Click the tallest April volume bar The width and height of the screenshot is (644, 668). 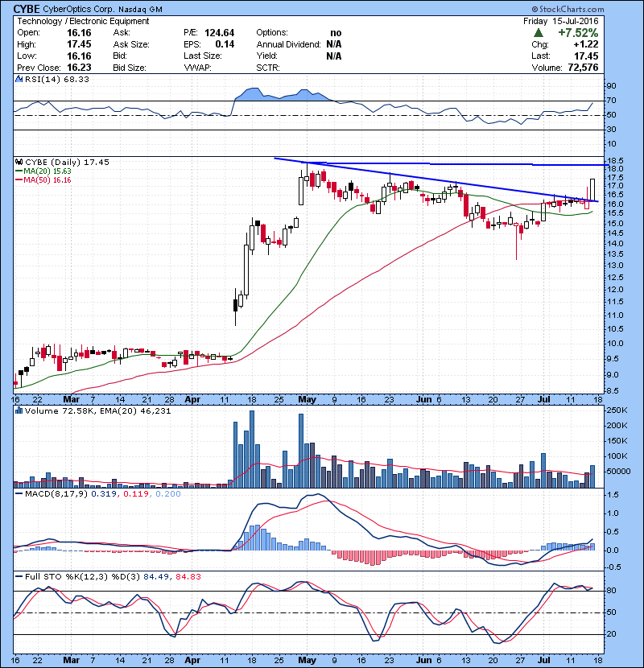[x=252, y=449]
